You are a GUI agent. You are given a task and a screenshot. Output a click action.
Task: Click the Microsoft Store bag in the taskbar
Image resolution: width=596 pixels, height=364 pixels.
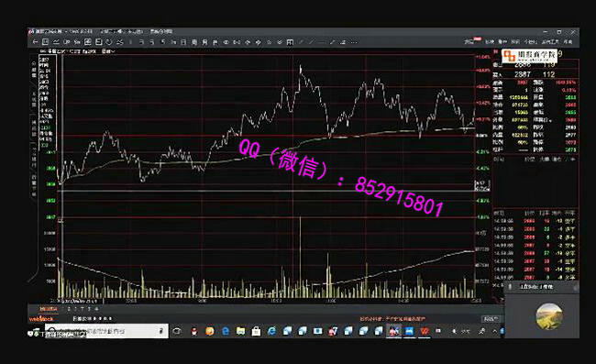(256, 331)
